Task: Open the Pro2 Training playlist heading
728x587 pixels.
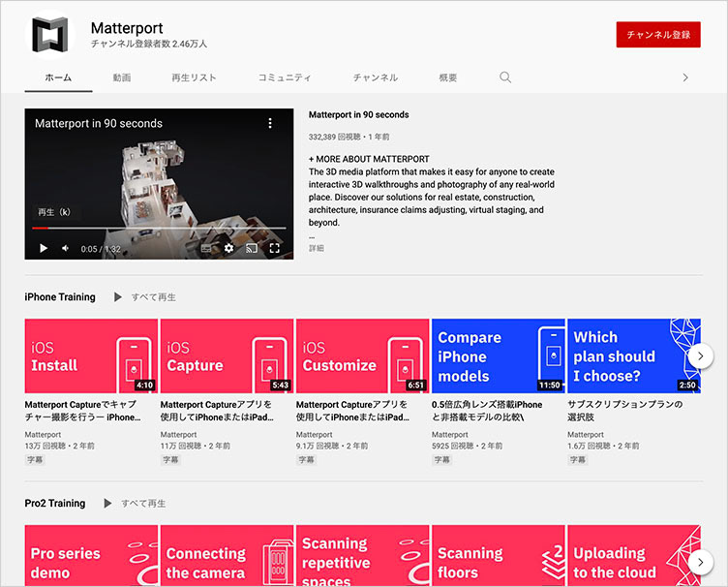Action: [x=55, y=504]
